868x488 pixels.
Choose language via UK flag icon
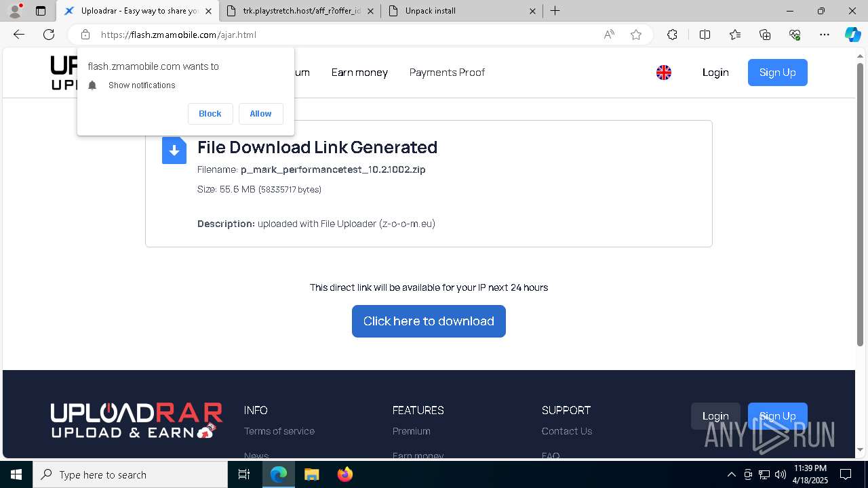(664, 73)
